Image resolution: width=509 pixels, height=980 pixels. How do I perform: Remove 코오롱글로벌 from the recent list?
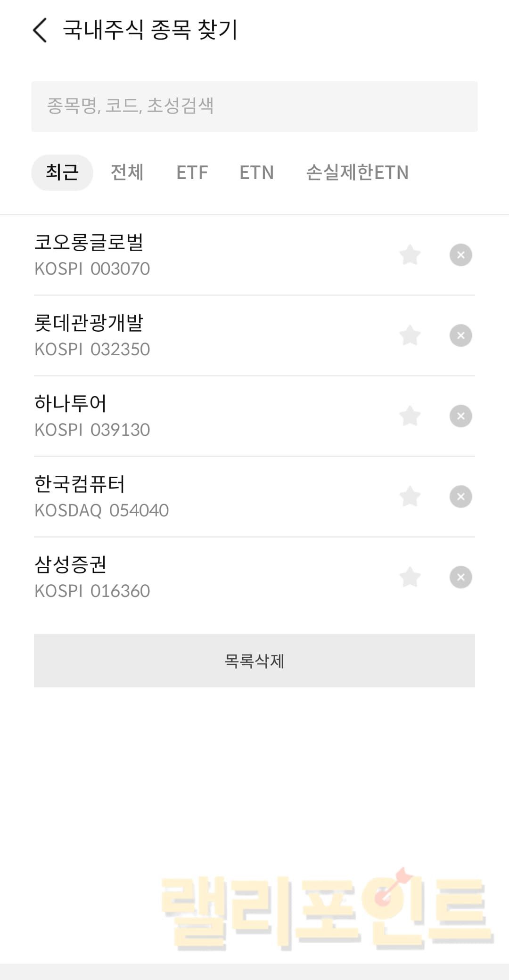(x=460, y=255)
